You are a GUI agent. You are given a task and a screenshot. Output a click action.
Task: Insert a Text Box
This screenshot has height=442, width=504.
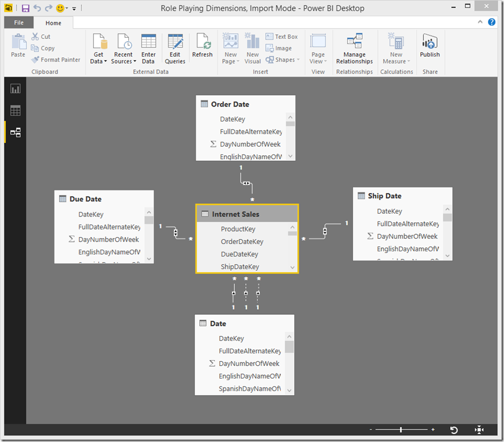282,36
